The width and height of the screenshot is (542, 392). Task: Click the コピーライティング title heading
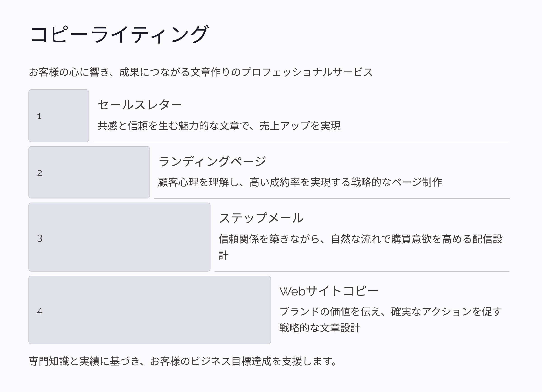(119, 35)
